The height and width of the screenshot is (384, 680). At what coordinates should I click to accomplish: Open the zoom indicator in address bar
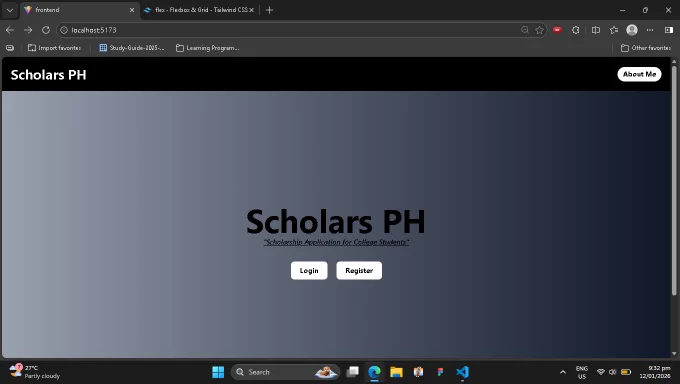click(x=525, y=30)
